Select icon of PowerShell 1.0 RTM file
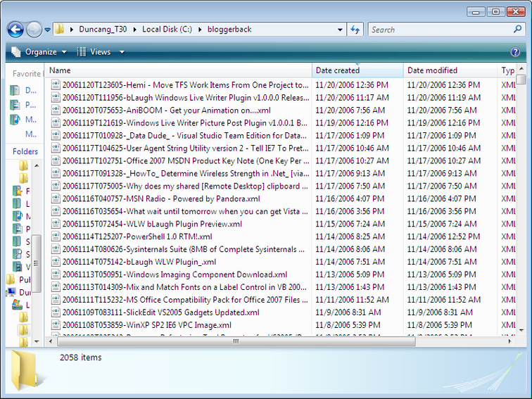The width and height of the screenshot is (532, 399). 56,236
